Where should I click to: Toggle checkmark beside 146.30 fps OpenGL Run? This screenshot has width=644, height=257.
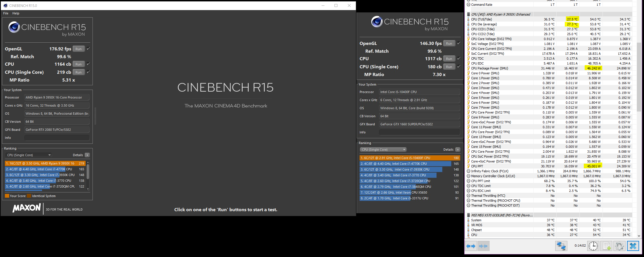click(459, 43)
